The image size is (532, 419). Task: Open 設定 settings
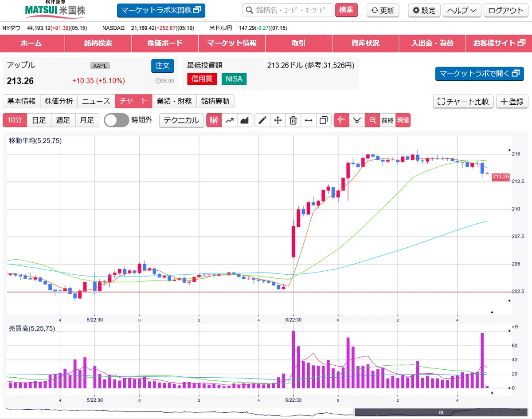424,10
